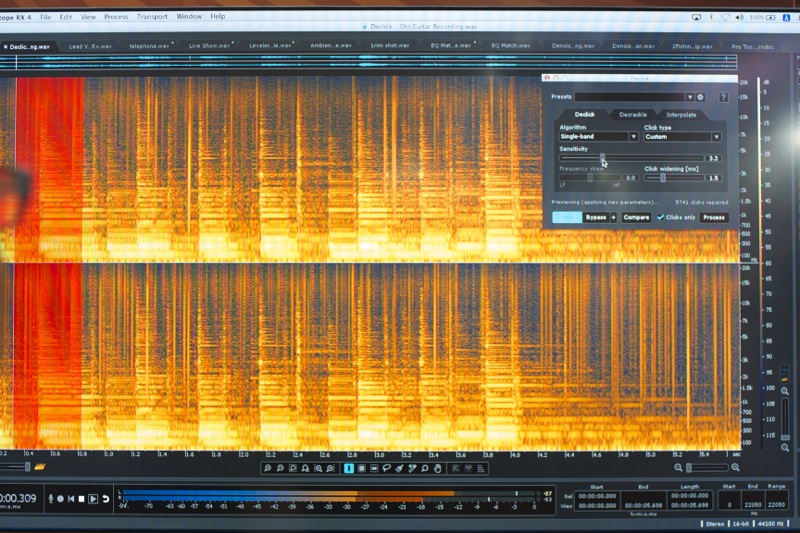Switch to 1rim shot.wav file tab
Screen dimensions: 800x533
[x=390, y=45]
